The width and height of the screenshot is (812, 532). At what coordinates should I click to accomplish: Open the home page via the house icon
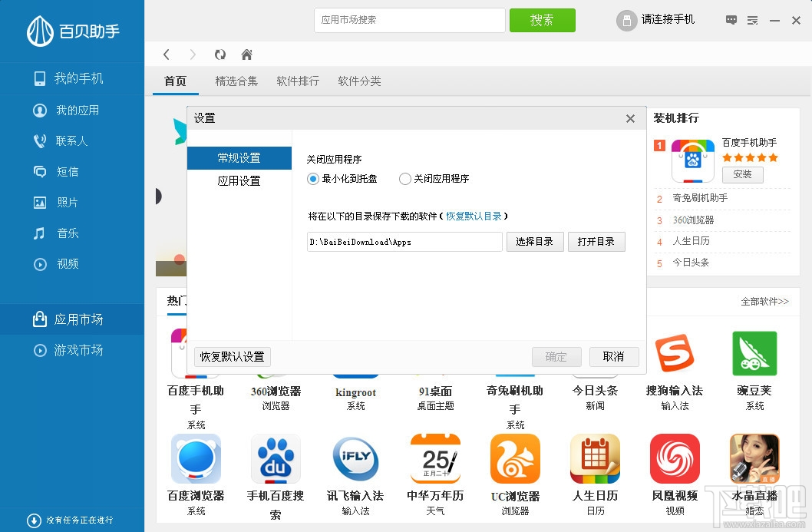pos(246,55)
